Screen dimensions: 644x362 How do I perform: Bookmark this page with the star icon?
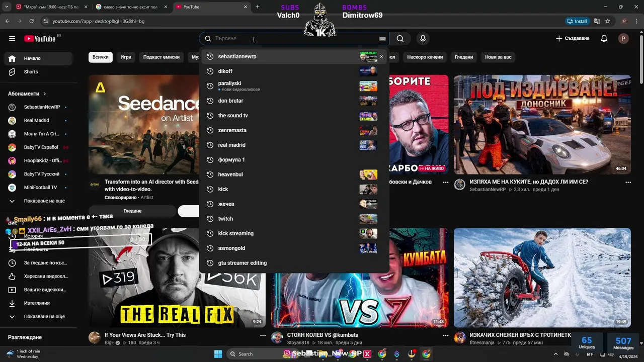pyautogui.click(x=608, y=21)
